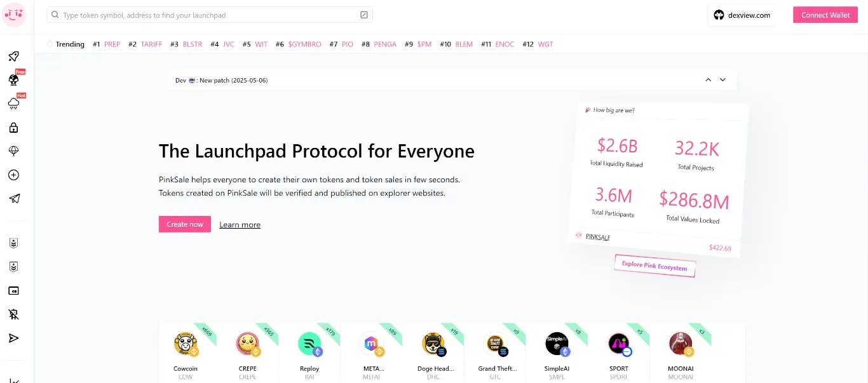Click the PinkSale logo in the top corner
Viewport: 868px width, 383px height.
(15, 14)
